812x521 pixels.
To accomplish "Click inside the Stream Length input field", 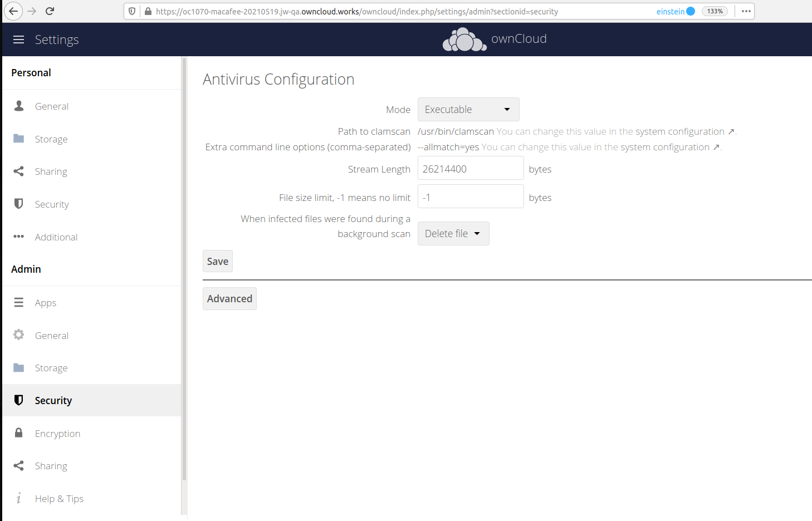I will [x=470, y=168].
